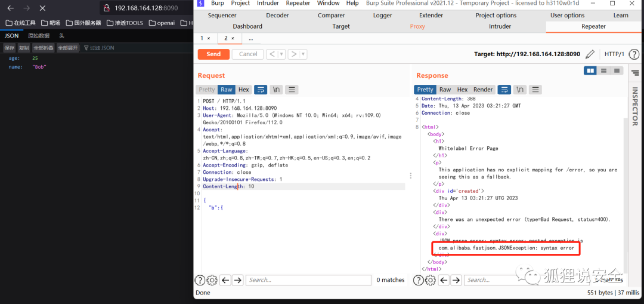Switch the Response view to Hex
This screenshot has height=304, width=644.
(x=463, y=90)
